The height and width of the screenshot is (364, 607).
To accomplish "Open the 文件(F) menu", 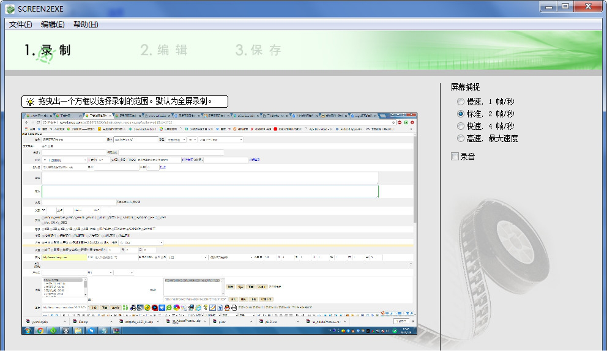I will (x=18, y=24).
